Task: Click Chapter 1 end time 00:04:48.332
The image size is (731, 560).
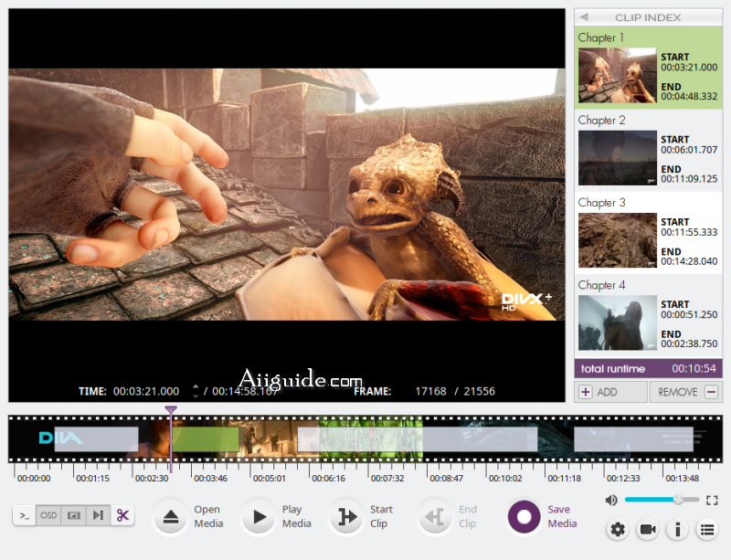Action: pos(689,96)
